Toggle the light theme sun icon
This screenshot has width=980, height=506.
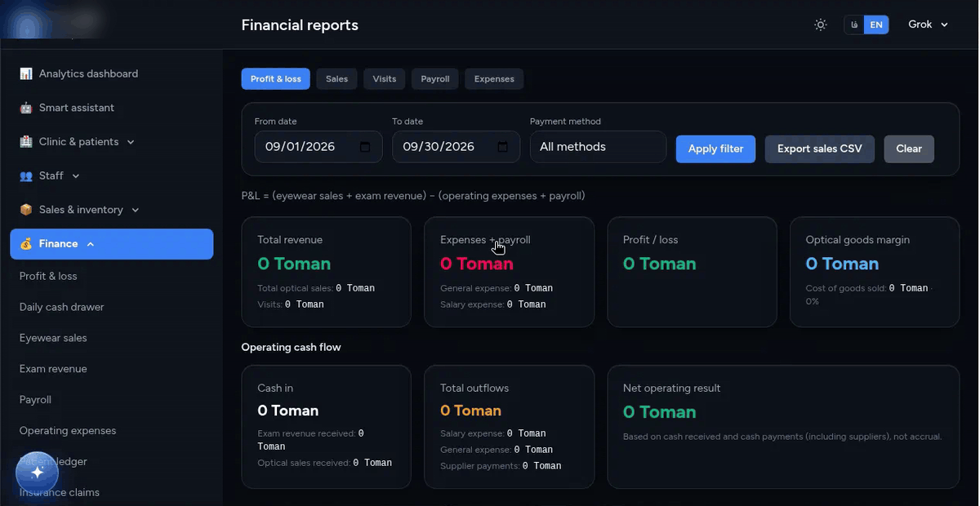pyautogui.click(x=821, y=24)
